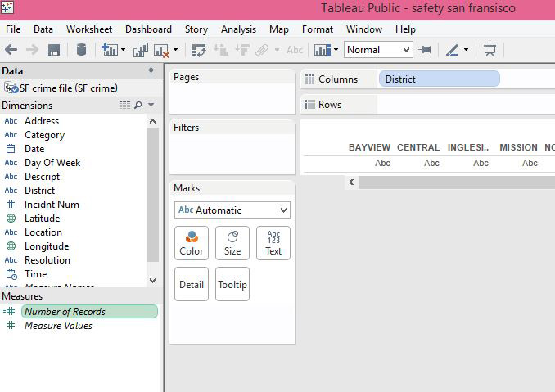Toggle the fix axes pin icon

424,50
